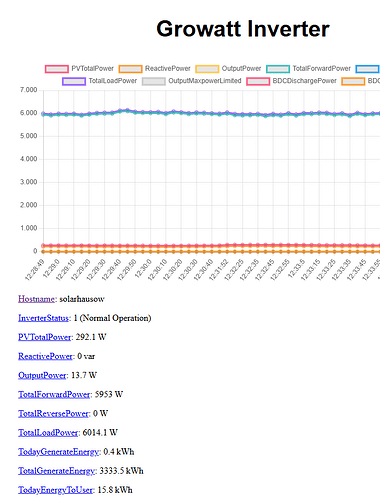Viewport: 380px width, 500px height.
Task: Open the OutputPower link
Action: click(x=42, y=375)
